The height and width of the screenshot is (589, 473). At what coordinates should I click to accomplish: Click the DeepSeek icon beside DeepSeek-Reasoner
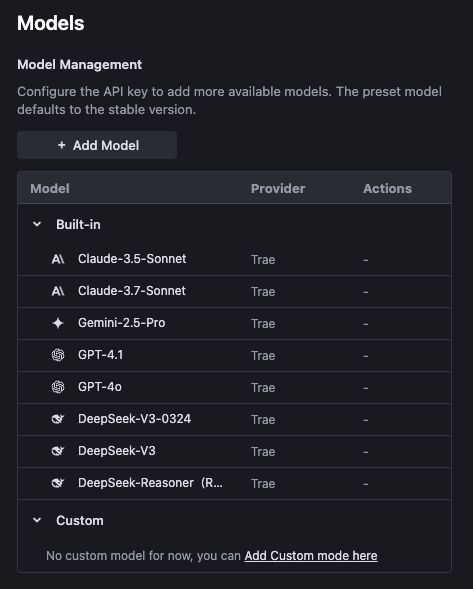58,483
